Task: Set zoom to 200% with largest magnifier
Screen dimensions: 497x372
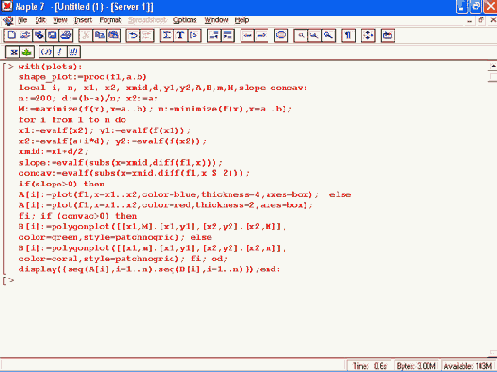Action: pyautogui.click(x=328, y=35)
